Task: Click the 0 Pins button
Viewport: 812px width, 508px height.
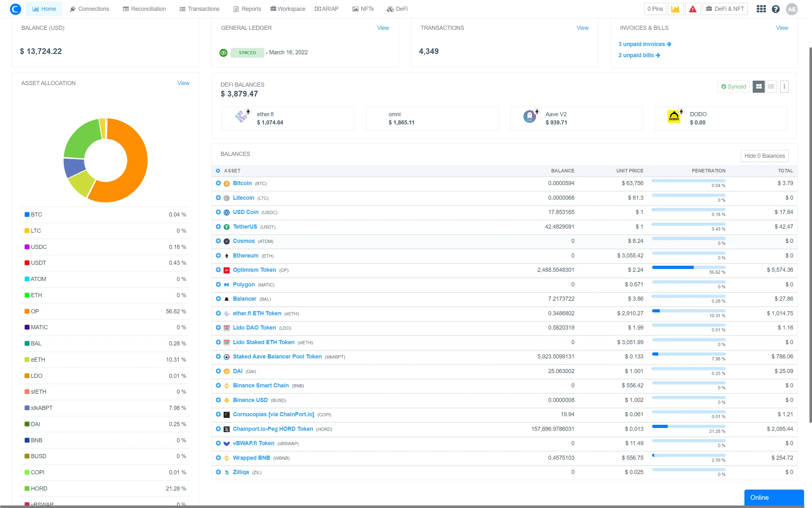Action: coord(655,9)
